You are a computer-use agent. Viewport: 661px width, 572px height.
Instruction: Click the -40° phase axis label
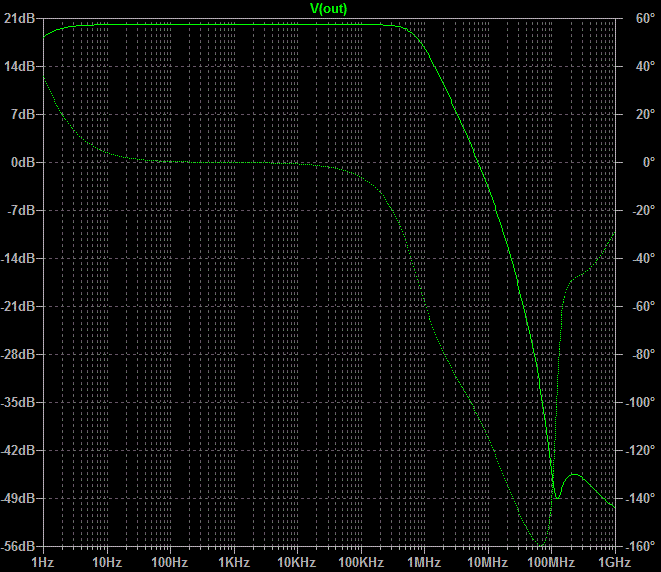[643, 258]
